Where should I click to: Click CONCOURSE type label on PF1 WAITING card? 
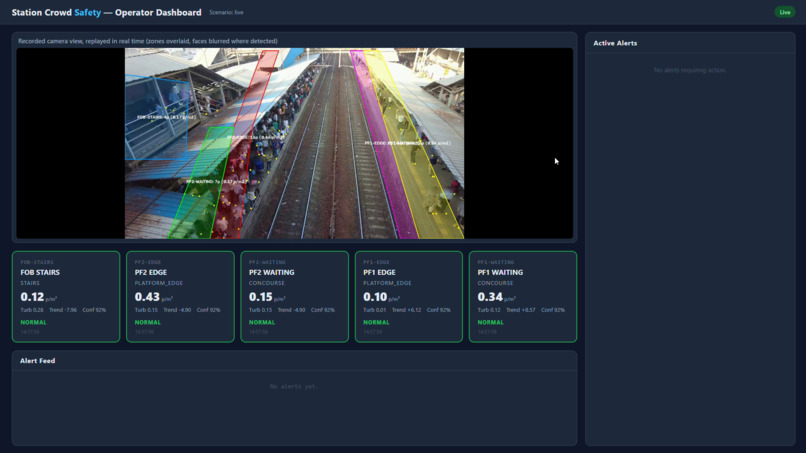pos(495,283)
